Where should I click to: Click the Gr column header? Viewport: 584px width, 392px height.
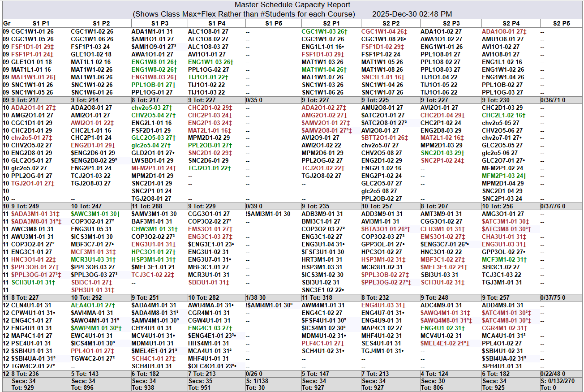[x=6, y=23]
